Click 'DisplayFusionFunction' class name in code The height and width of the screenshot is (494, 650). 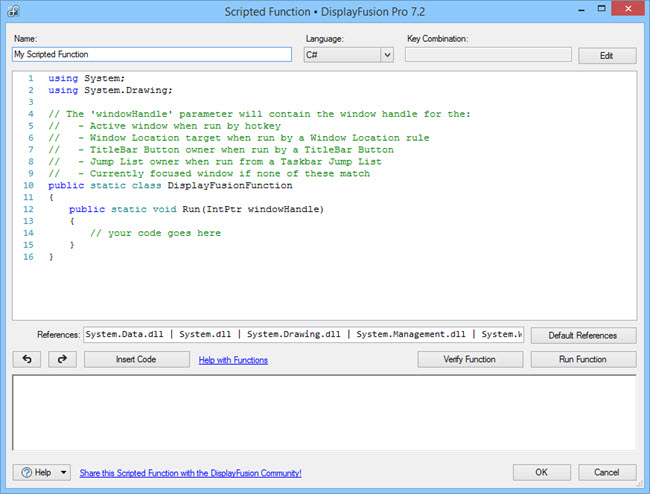(230, 186)
